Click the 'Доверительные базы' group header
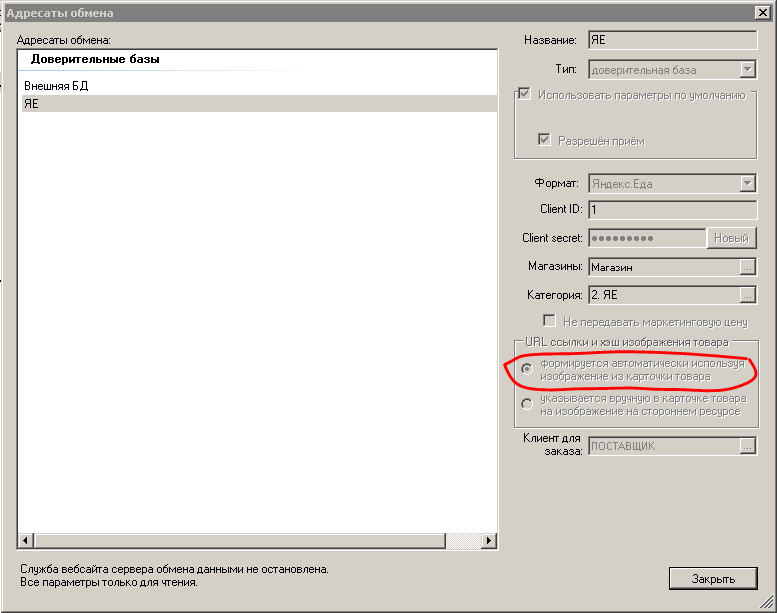 point(95,59)
